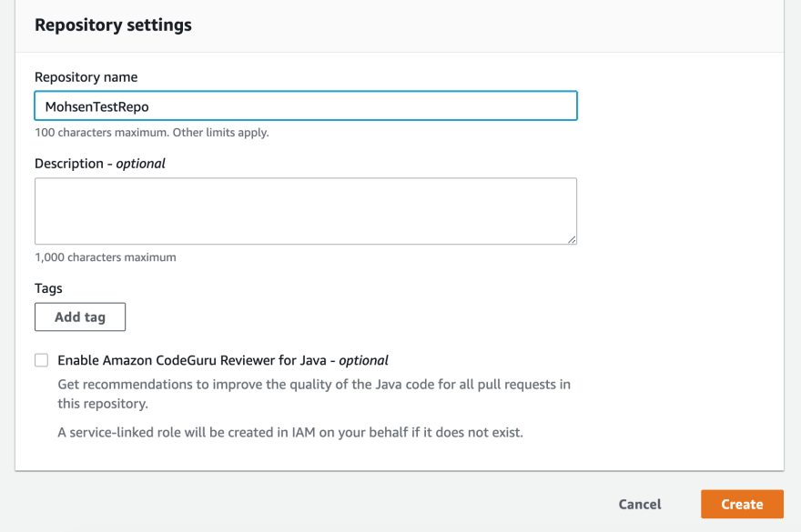The height and width of the screenshot is (532, 801).
Task: Focus the Repository name input field
Action: 306,105
